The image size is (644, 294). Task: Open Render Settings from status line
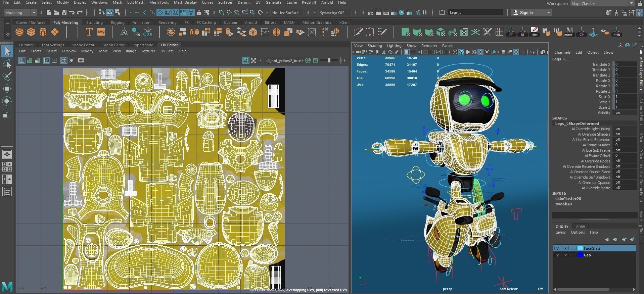click(394, 13)
